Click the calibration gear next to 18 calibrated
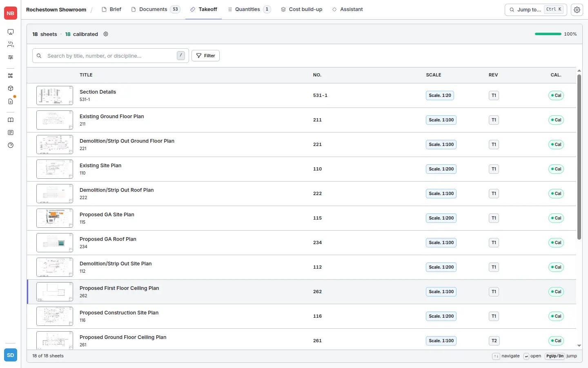This screenshot has height=368, width=588. (106, 34)
